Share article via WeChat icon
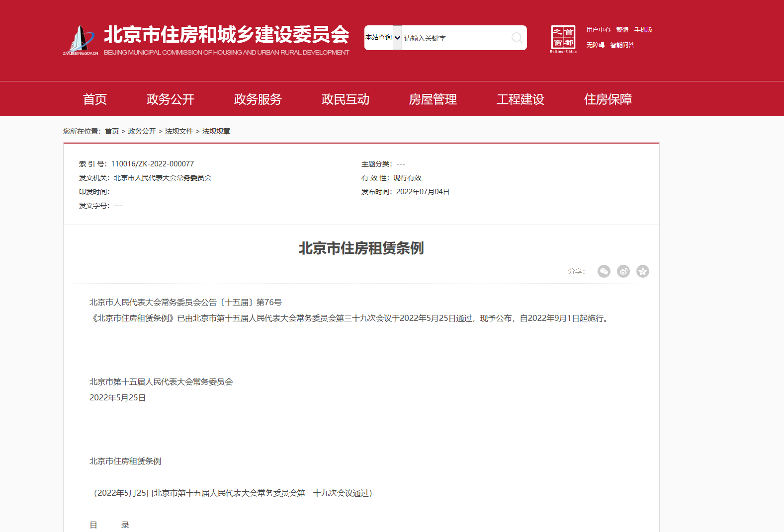The height and width of the screenshot is (532, 784). click(604, 271)
